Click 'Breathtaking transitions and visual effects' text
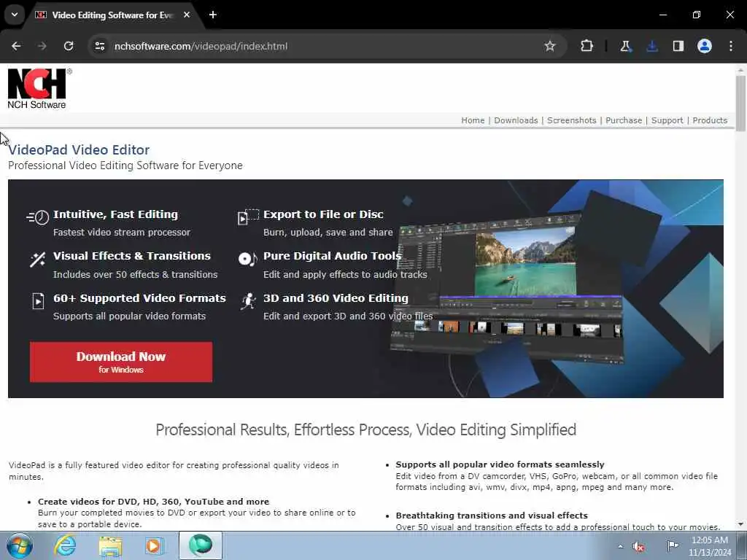The height and width of the screenshot is (560, 747). pos(492,516)
